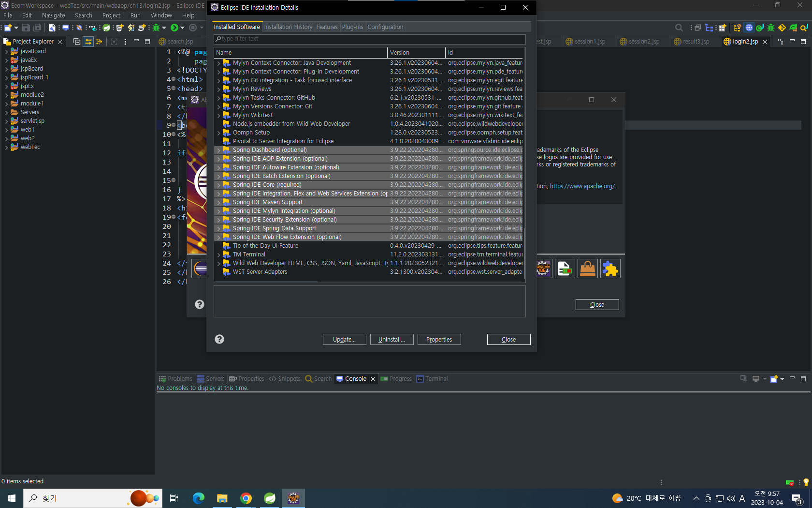Switch to the Plug-ins tab
The width and height of the screenshot is (812, 508).
click(352, 27)
